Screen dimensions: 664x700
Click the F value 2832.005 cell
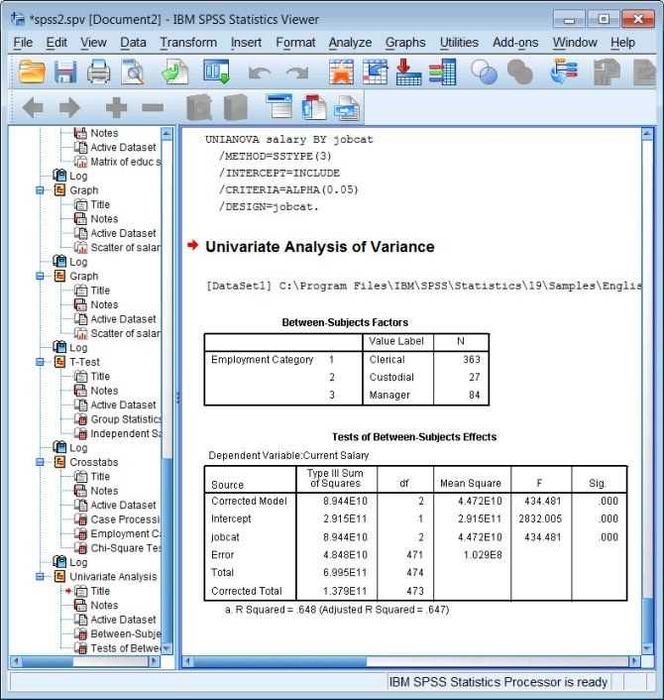(540, 519)
